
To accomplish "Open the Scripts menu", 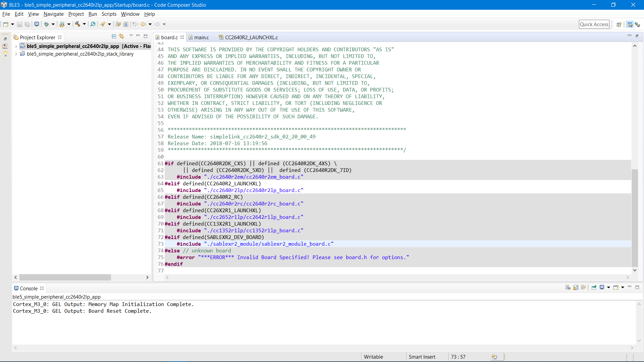I will click(x=109, y=14).
